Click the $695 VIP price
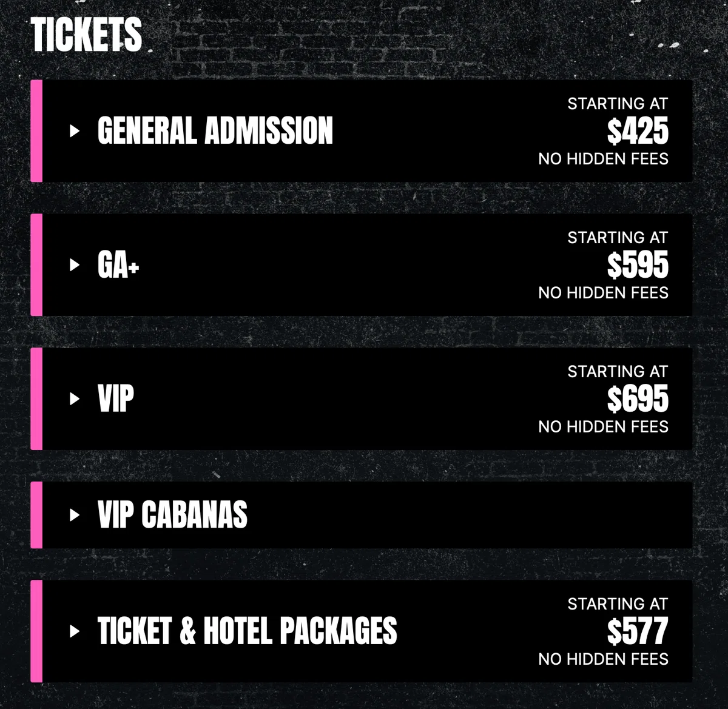This screenshot has width=728, height=709. [638, 400]
